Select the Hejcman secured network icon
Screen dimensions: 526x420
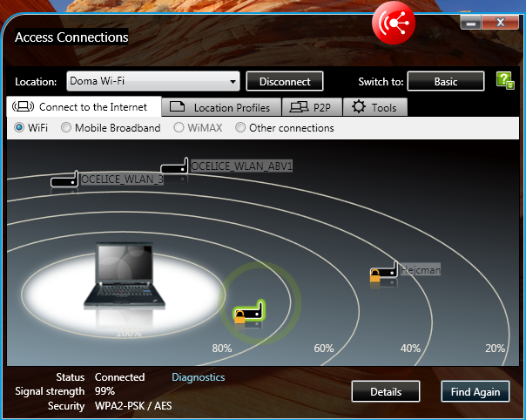(384, 273)
